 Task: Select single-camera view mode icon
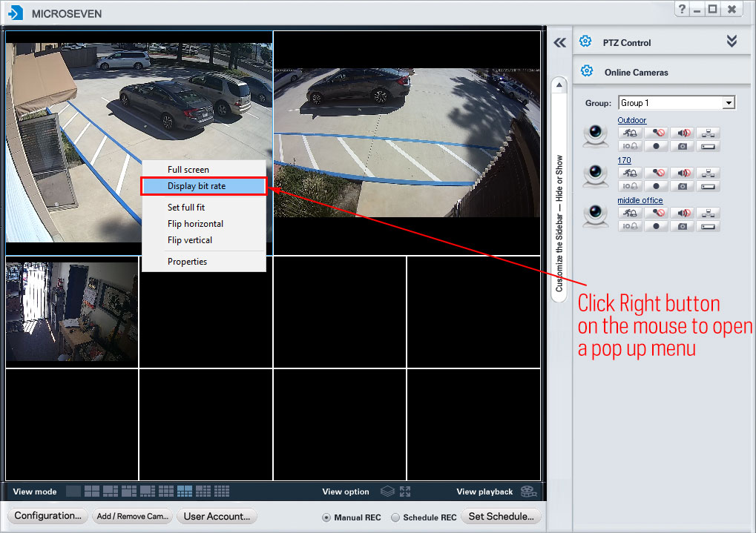pos(73,491)
